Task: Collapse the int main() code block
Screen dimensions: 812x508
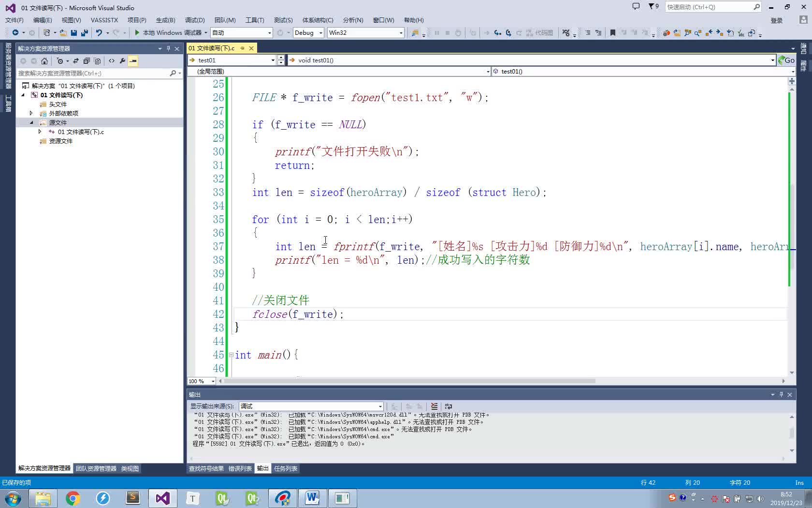Action: click(231, 355)
